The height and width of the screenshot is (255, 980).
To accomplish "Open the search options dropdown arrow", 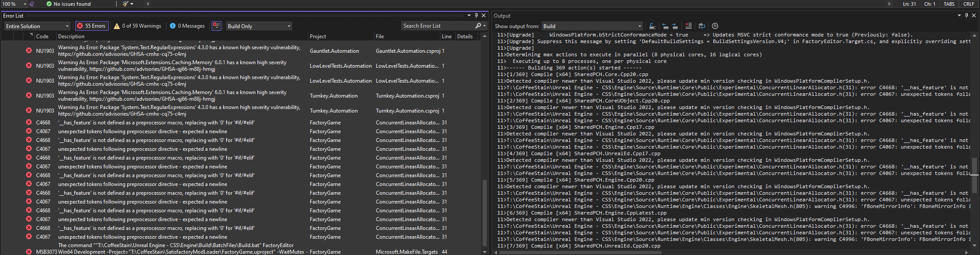I will (x=484, y=26).
